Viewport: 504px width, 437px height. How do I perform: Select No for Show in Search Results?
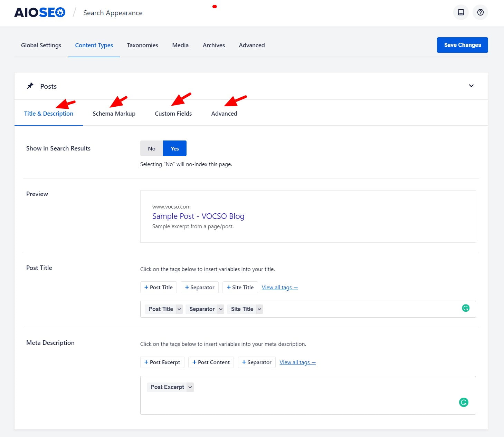coord(152,148)
